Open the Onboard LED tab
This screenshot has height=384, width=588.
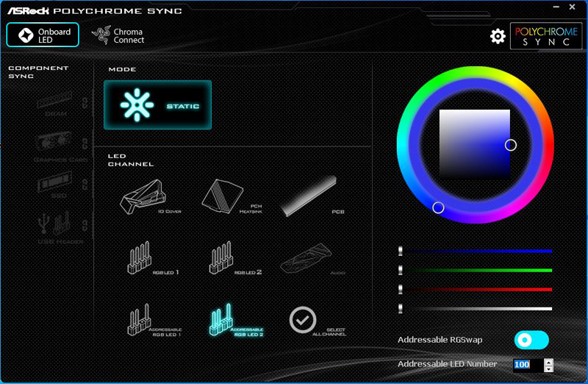point(43,35)
